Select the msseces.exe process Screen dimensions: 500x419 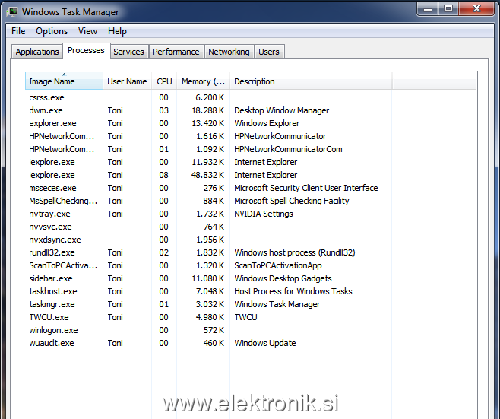tap(250, 188)
